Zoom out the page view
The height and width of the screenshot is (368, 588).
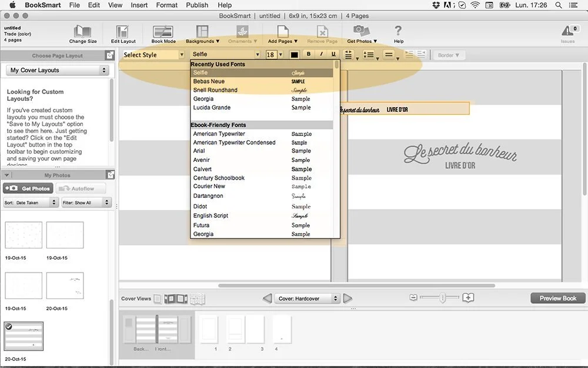click(x=413, y=298)
